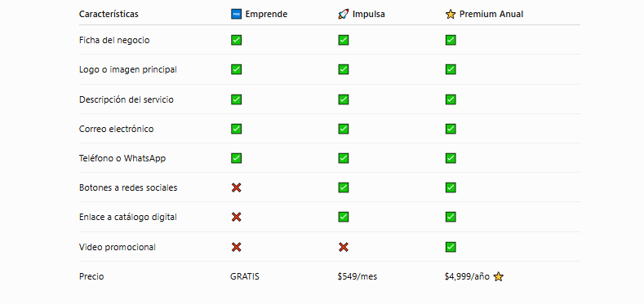This screenshot has height=304, width=644.
Task: Click the Descripción del servicio row label
Action: coord(127,99)
